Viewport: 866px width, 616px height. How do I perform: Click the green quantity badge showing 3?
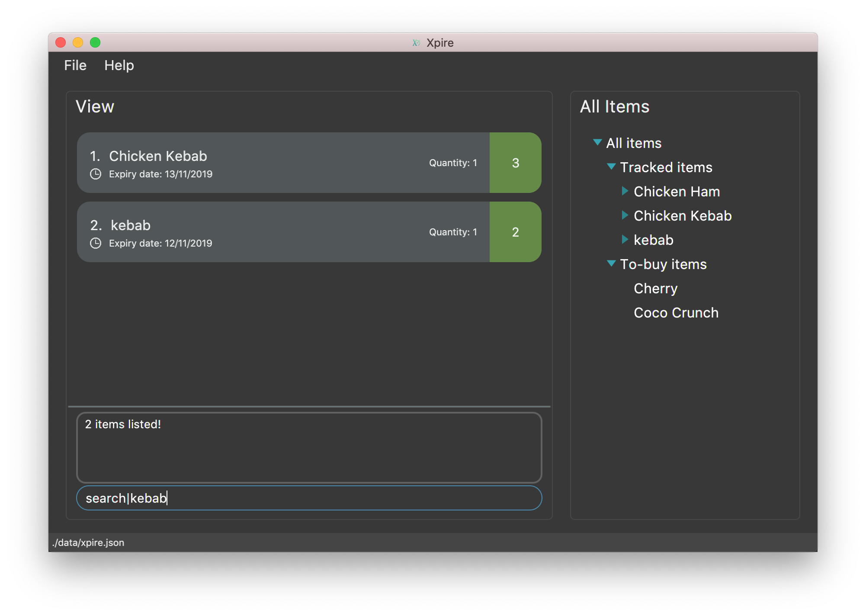pyautogui.click(x=513, y=163)
